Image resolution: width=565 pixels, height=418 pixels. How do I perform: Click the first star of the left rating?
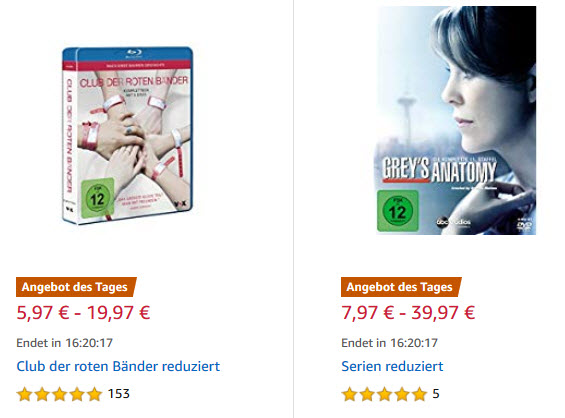click(25, 394)
